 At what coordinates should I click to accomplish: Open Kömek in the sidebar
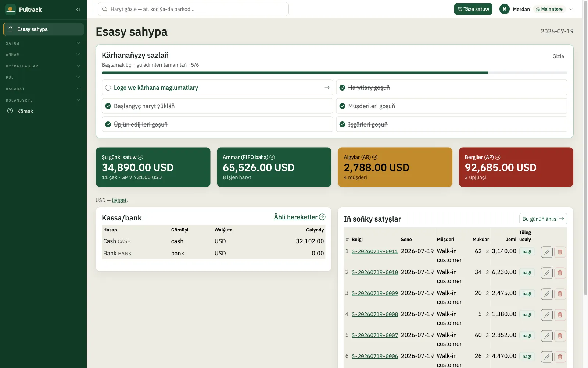43,111
